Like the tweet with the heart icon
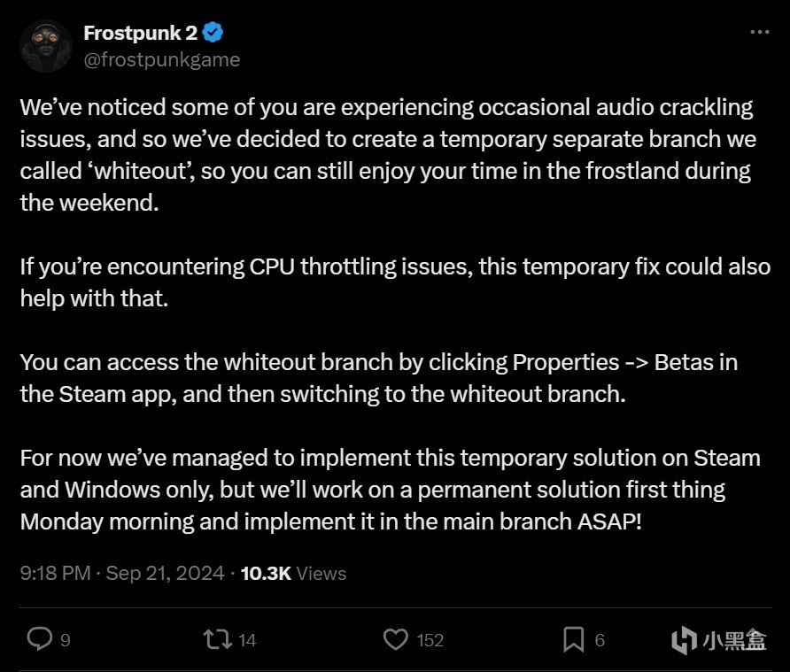 click(x=396, y=639)
